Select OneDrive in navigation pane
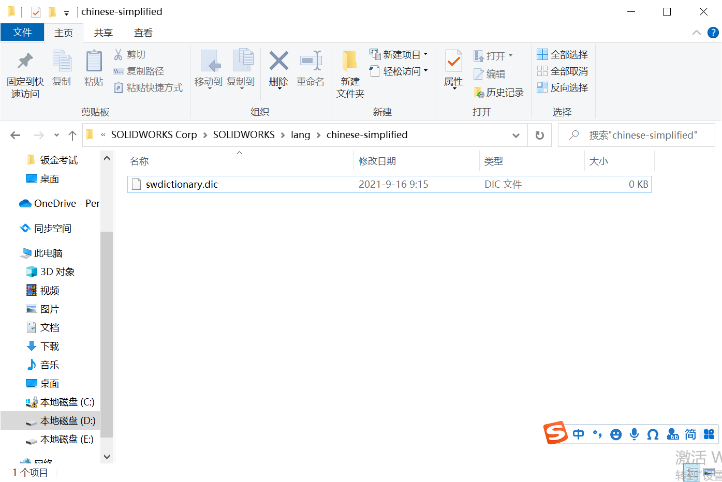Screen dimensions: 722x482 59,203
